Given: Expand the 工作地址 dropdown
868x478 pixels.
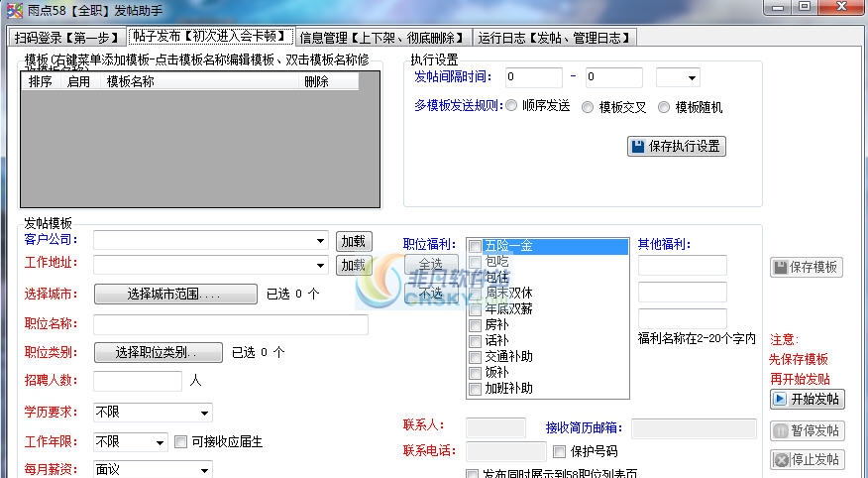Looking at the screenshot, I should [x=320, y=266].
